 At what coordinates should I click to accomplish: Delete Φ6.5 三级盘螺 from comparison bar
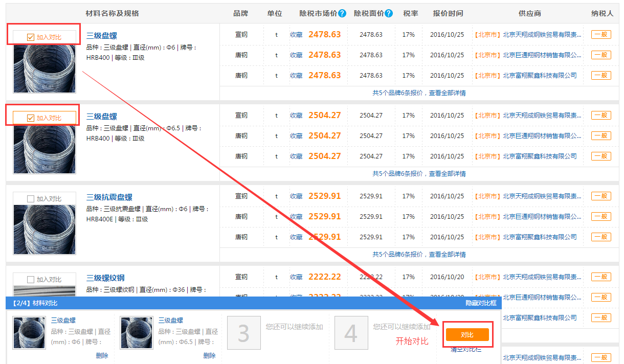click(x=209, y=356)
